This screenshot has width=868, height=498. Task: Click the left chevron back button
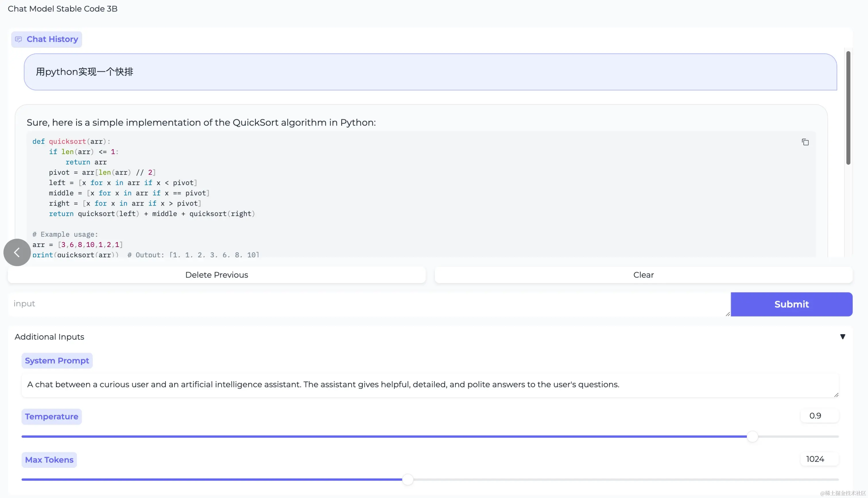[17, 252]
